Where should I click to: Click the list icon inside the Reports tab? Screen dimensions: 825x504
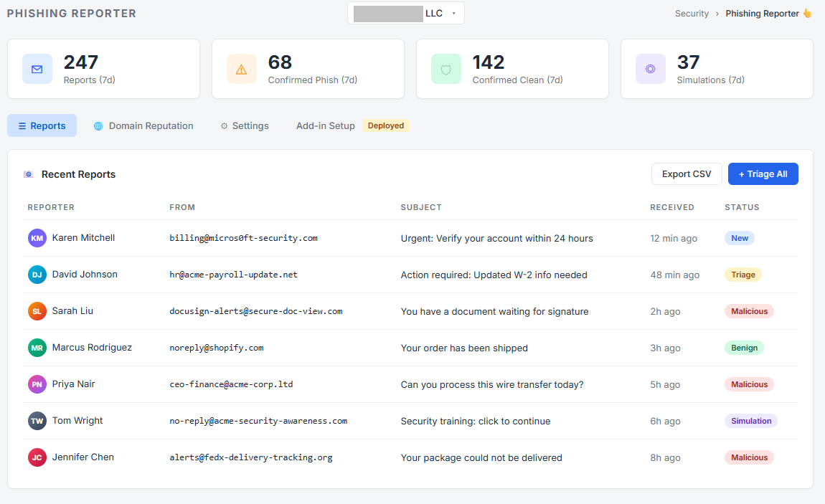(24, 125)
